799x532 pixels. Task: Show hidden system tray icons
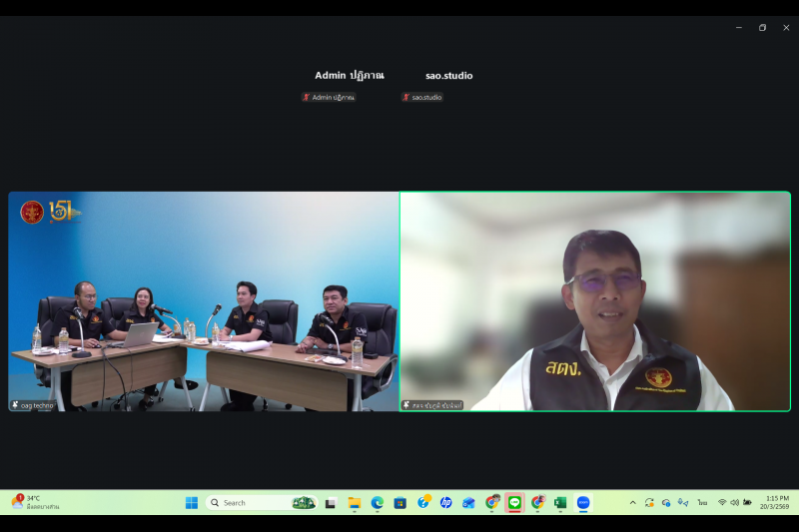(x=632, y=503)
